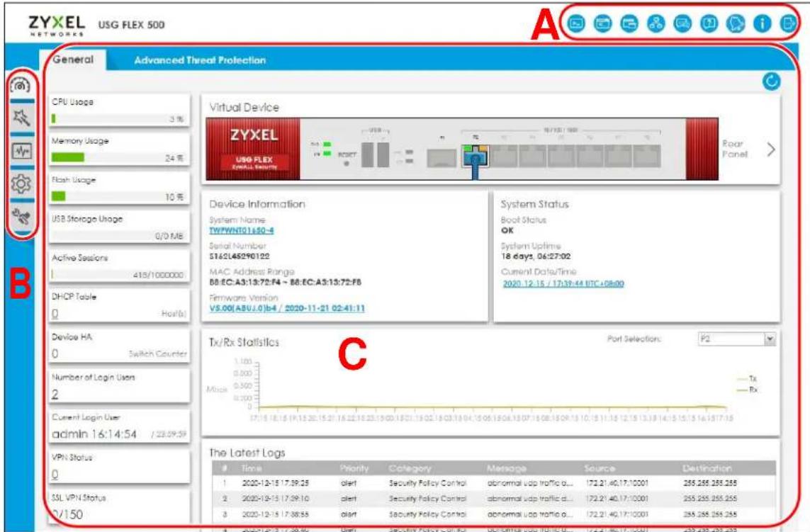Click the Source column header in logs
This screenshot has height=532, width=810.
[600, 468]
